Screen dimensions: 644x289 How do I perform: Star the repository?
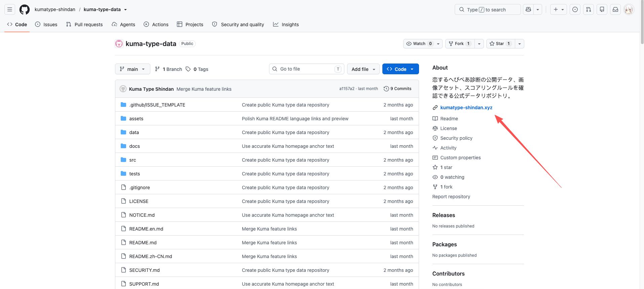coord(500,44)
